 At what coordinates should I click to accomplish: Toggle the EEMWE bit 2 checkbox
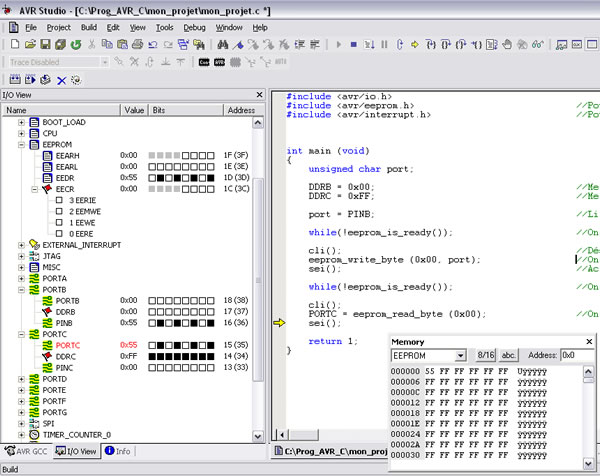pyautogui.click(x=60, y=211)
